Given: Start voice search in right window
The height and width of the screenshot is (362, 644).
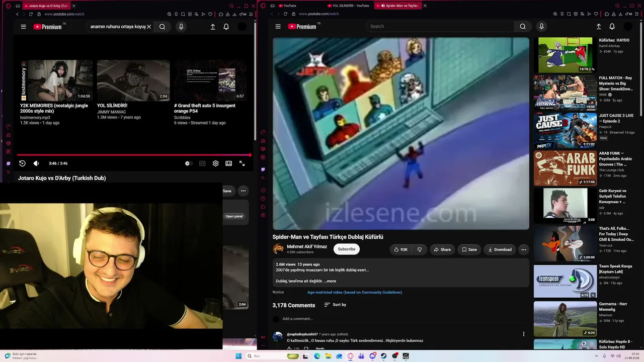Looking at the screenshot, I should tap(541, 26).
